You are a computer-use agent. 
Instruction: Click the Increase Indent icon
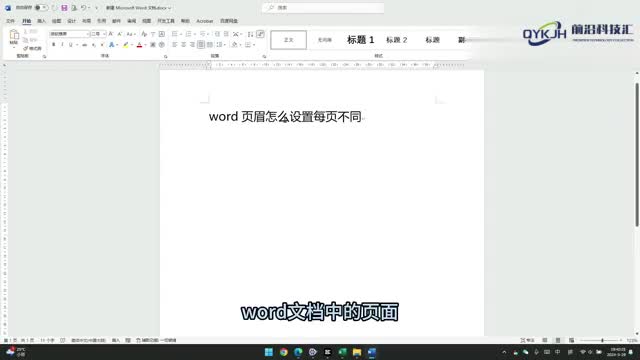coord(226,34)
